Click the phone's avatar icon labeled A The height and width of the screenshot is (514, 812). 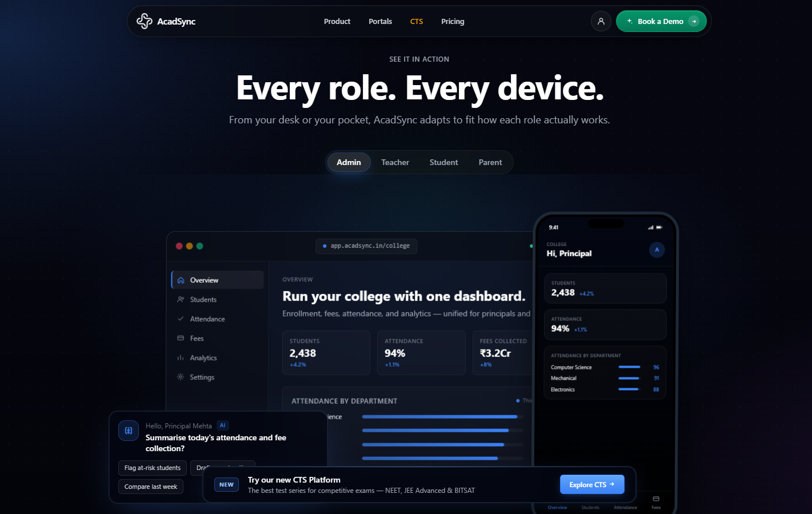(x=657, y=250)
